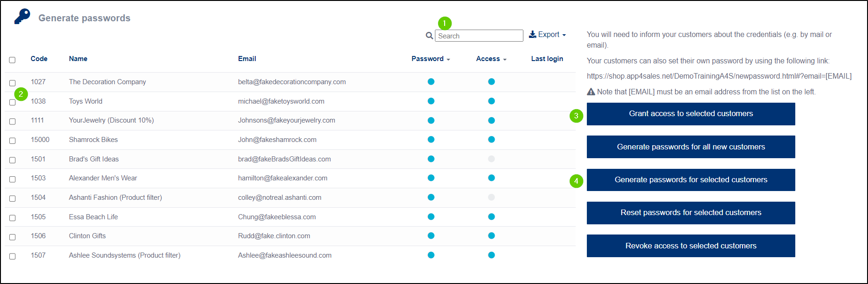Screen dimensions: 868x284
Task: Select the checkbox for Ashlee Soundsystems
Action: pos(12,255)
